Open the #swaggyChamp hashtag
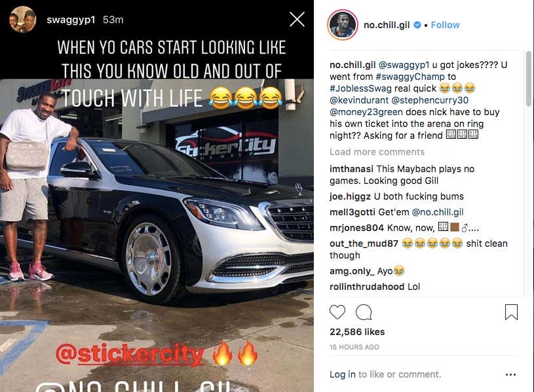This screenshot has width=534, height=392. click(x=410, y=77)
